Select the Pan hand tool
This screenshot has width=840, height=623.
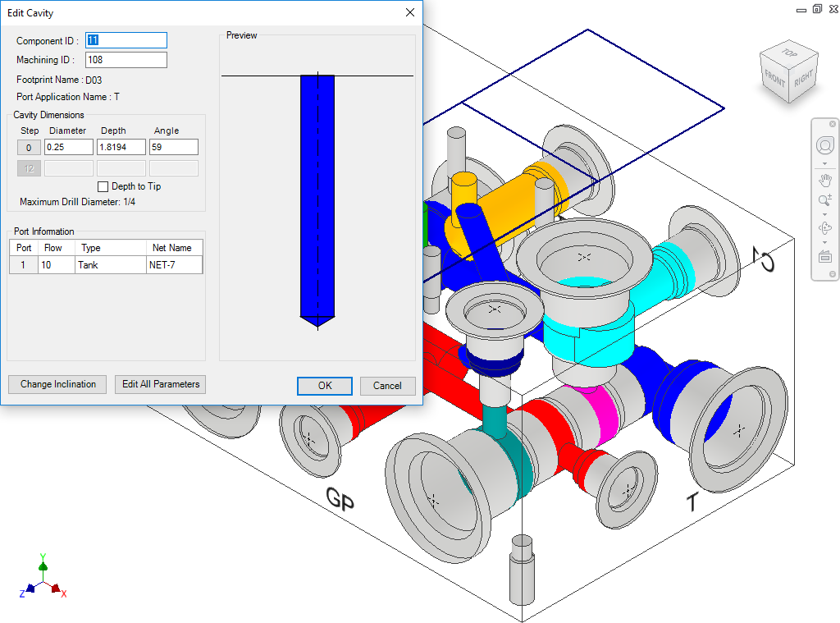824,180
